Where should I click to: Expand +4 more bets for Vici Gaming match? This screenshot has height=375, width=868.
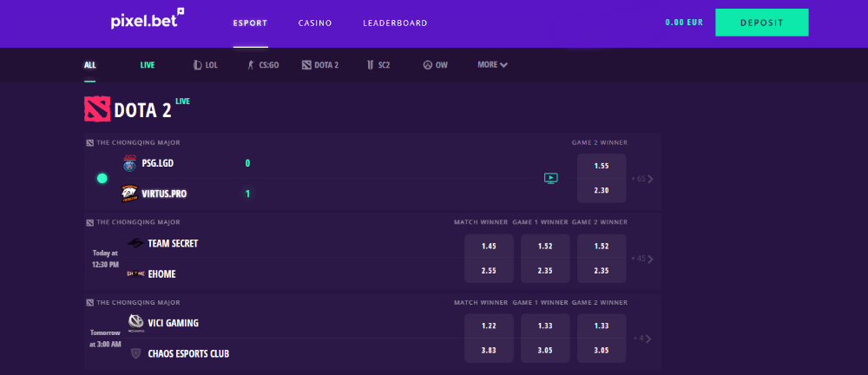click(x=642, y=339)
